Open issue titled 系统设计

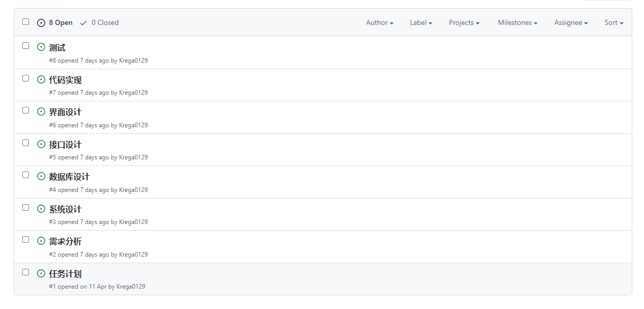click(x=65, y=209)
